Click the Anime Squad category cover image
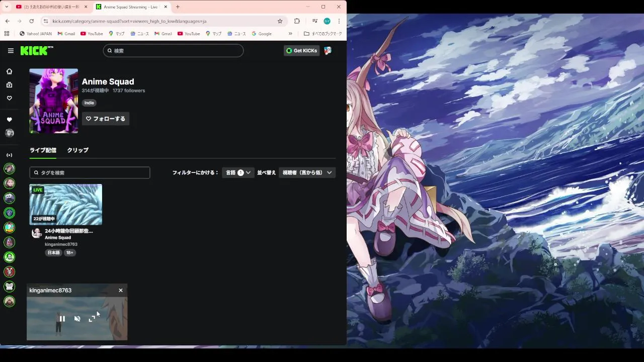The image size is (644, 362). click(x=54, y=101)
